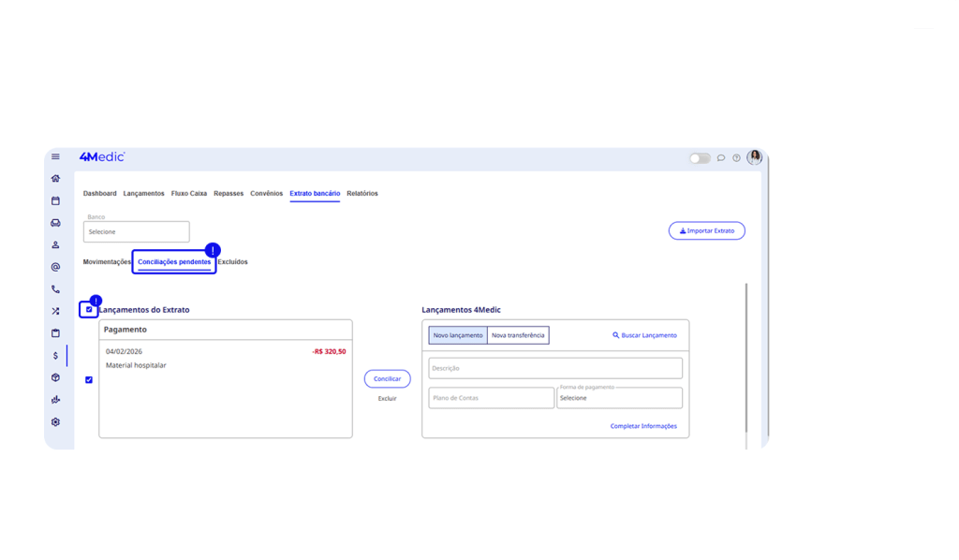Open the Plano de Contas field
Viewport: 959px width, 560px height.
pos(491,398)
